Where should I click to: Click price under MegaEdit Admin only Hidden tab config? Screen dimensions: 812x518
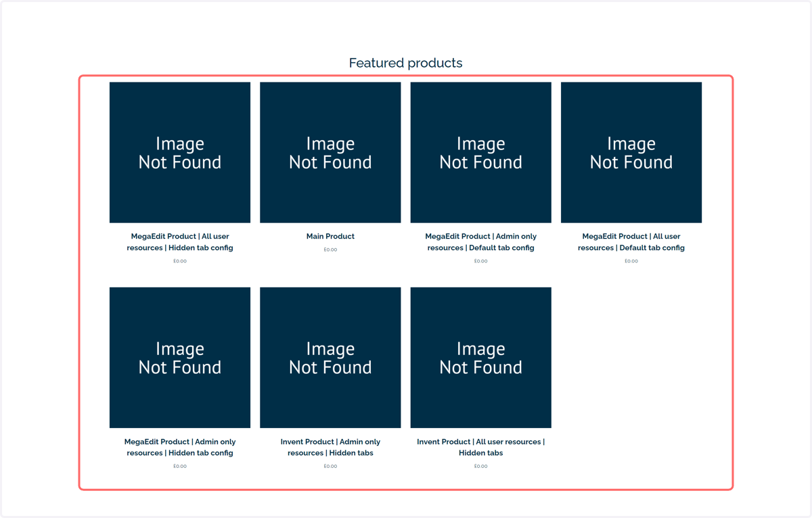pyautogui.click(x=180, y=466)
